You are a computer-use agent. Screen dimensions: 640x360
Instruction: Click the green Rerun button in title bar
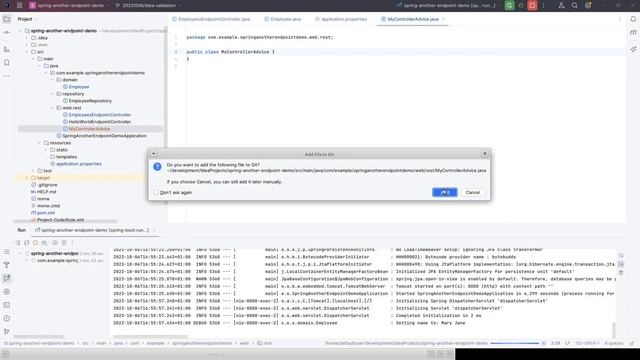[509, 5]
